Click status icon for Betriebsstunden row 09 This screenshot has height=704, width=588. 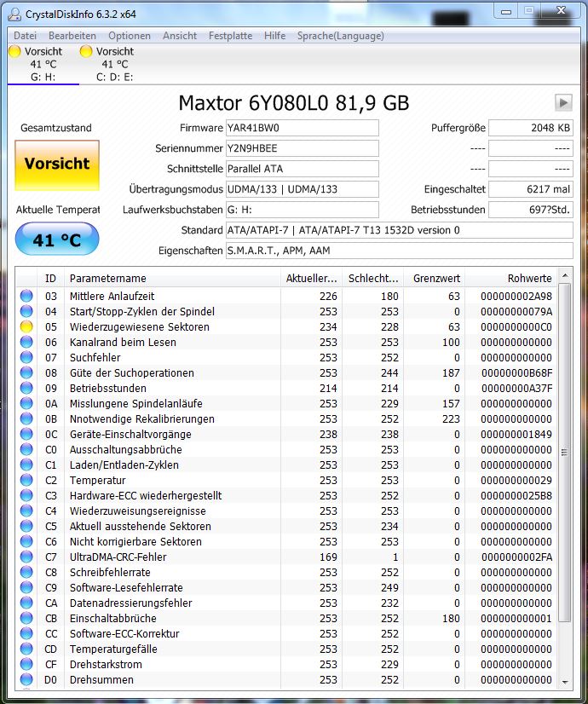point(27,388)
